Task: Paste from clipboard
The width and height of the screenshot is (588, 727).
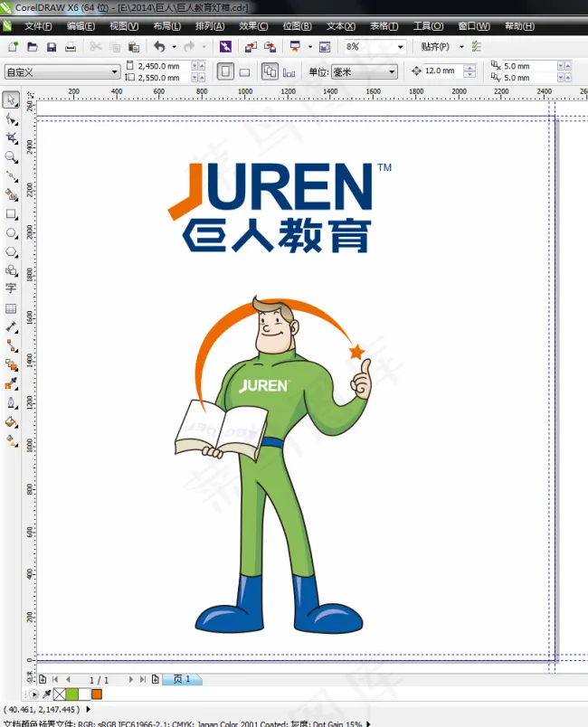Action: [x=134, y=47]
